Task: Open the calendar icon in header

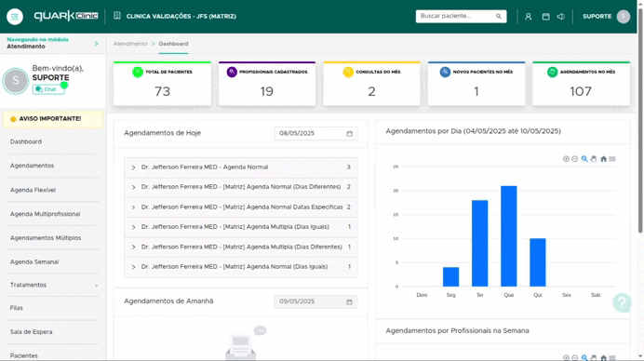Action: pyautogui.click(x=545, y=17)
